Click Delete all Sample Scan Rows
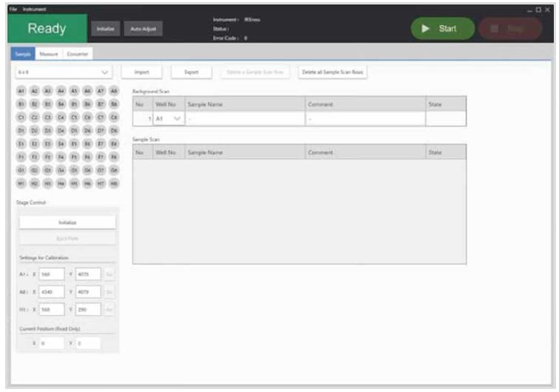This screenshot has width=559, height=392. (332, 72)
